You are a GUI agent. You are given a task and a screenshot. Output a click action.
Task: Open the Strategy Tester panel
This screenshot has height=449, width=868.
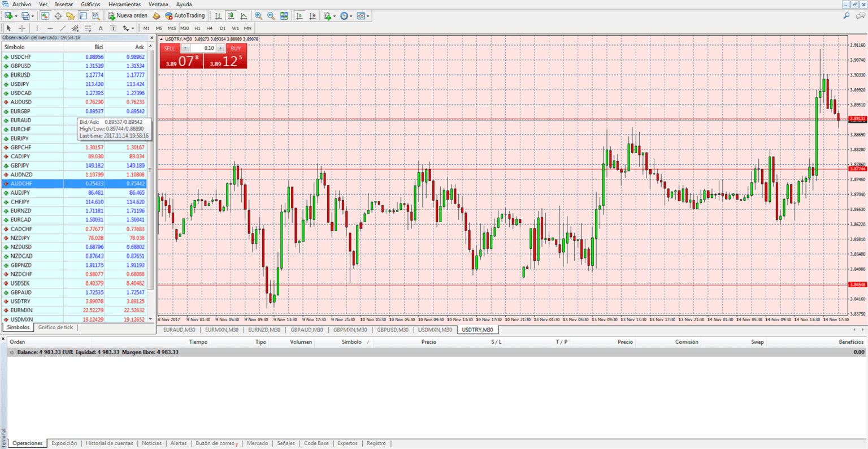(96, 15)
